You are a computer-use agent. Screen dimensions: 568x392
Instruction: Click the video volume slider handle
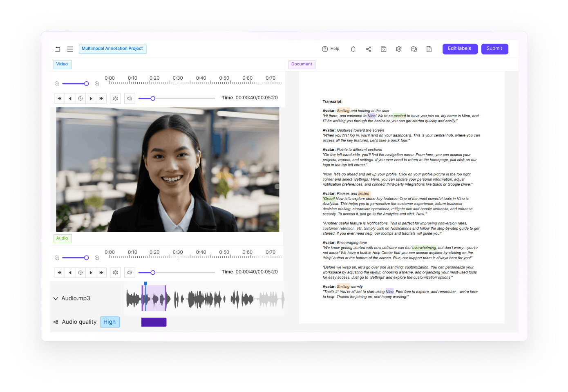(153, 99)
